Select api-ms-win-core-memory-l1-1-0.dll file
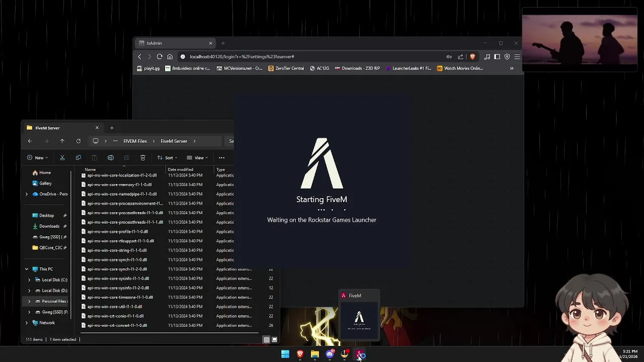This screenshot has width=644, height=362. 119,185
